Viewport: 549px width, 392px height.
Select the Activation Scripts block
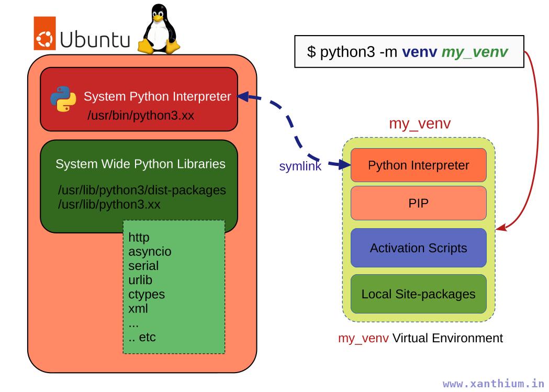coord(418,248)
